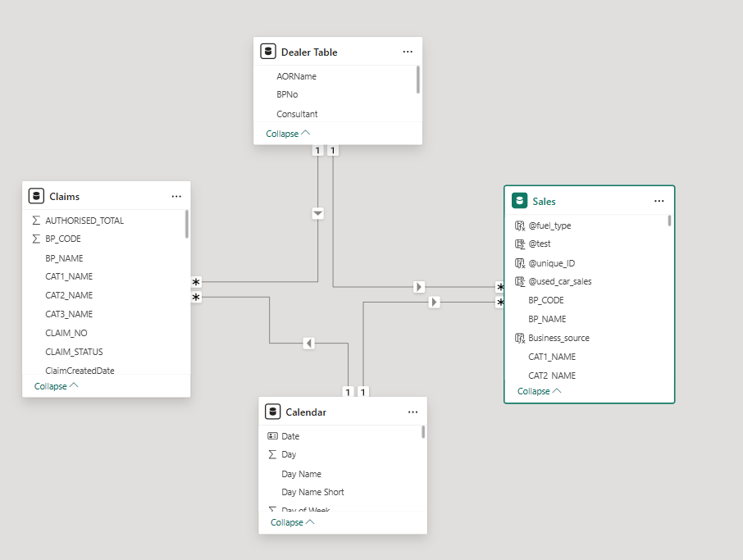Click the Sales table title header
The image size is (743, 560).
544,202
